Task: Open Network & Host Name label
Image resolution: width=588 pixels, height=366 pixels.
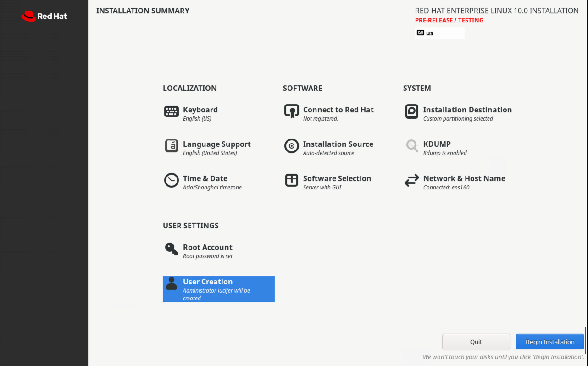Action: (464, 178)
